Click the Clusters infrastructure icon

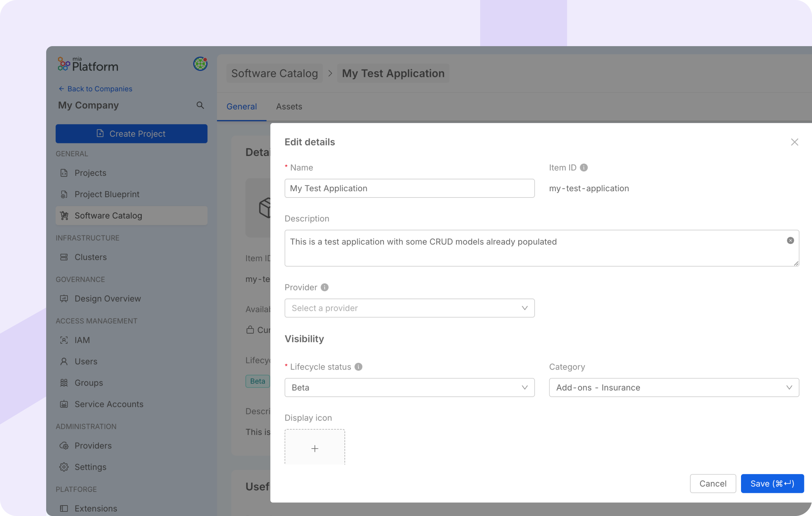(64, 257)
